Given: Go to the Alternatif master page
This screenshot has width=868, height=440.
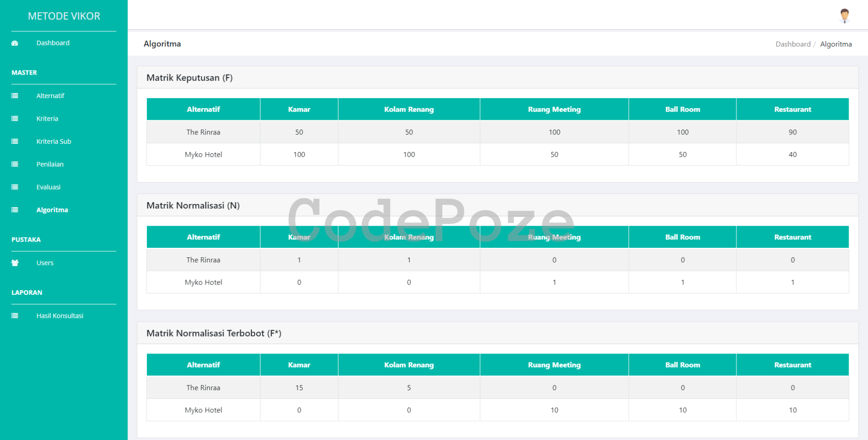Looking at the screenshot, I should pyautogui.click(x=50, y=96).
